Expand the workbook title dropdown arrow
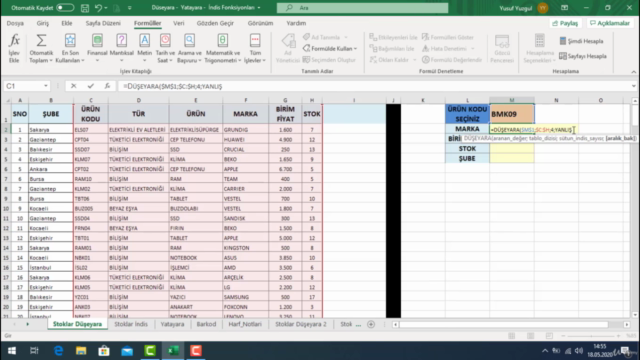 tap(259, 8)
